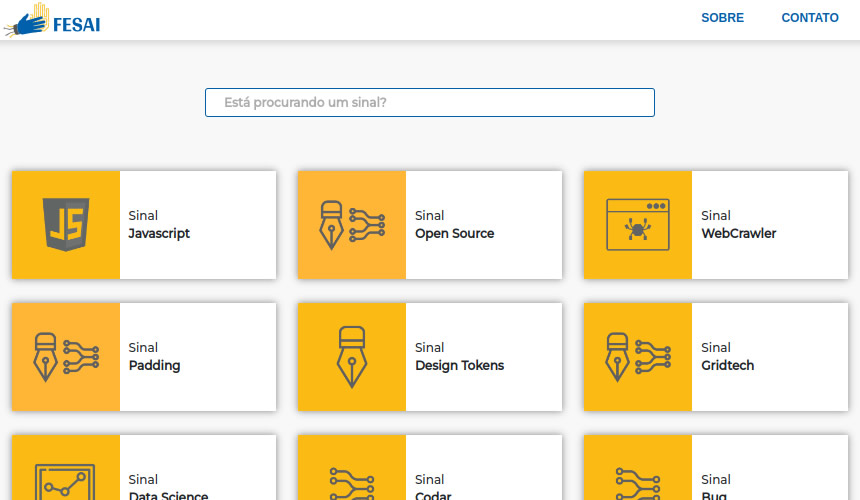Open the Padding sign title
Viewport: 860px width, 500px height.
pos(154,366)
